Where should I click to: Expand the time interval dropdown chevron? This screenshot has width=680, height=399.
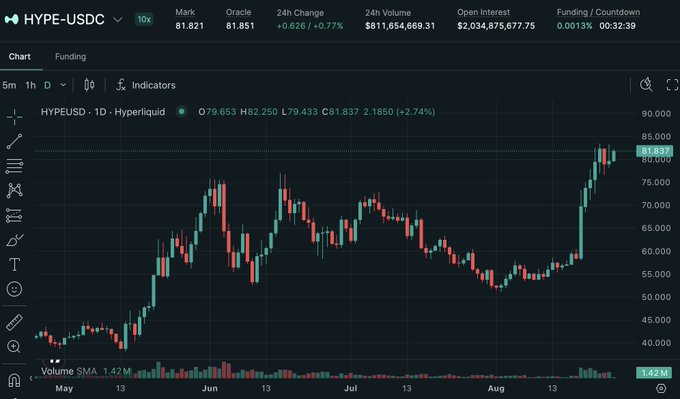[x=63, y=85]
